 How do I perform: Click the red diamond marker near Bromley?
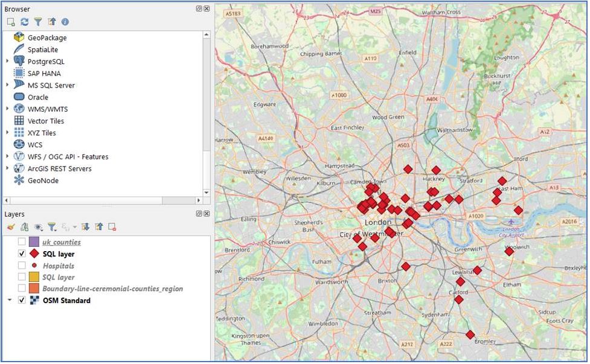coord(470,334)
